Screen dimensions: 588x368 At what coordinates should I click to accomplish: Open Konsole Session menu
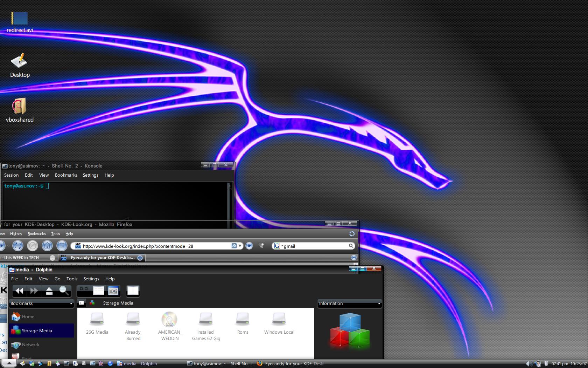pos(11,175)
